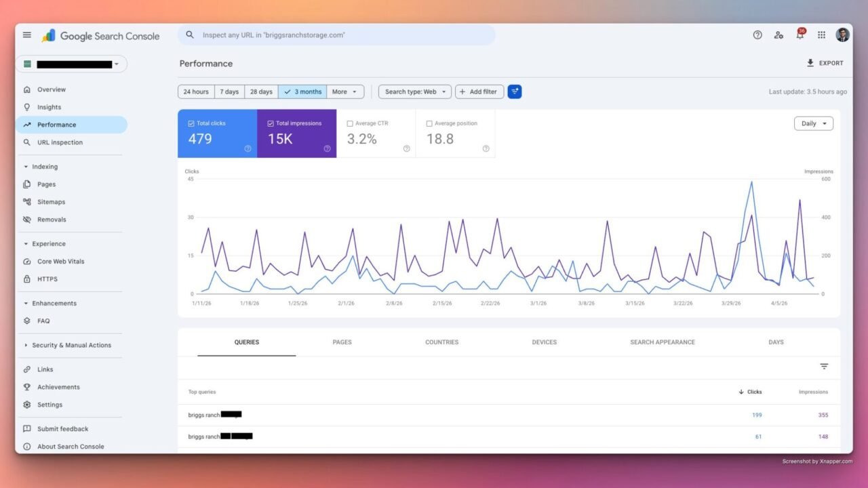Open the Google apps grid
The width and height of the screenshot is (868, 488).
(x=821, y=35)
